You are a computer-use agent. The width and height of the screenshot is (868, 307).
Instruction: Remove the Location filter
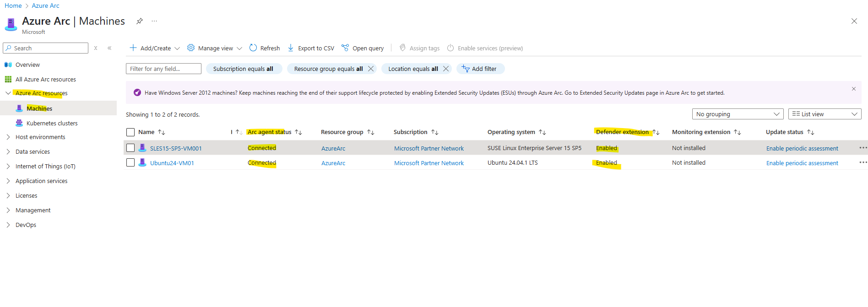(x=446, y=69)
